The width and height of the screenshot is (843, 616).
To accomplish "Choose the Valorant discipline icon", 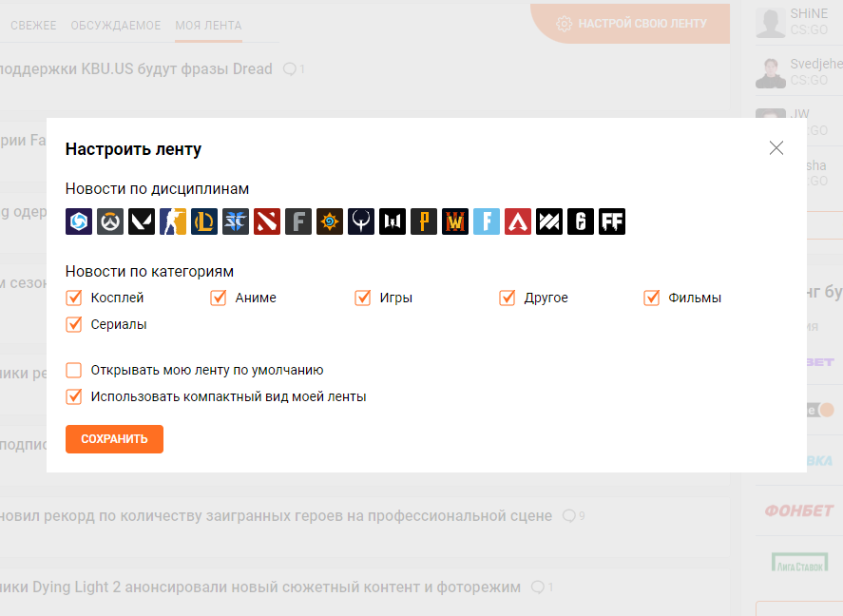I will point(142,221).
